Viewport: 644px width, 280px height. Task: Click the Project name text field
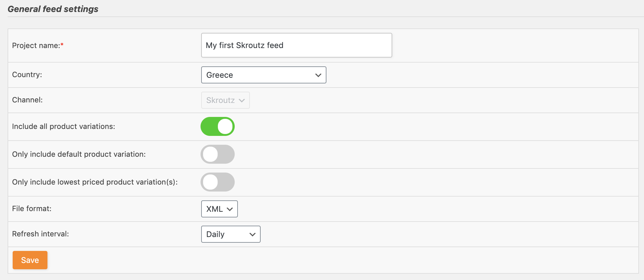coord(296,45)
